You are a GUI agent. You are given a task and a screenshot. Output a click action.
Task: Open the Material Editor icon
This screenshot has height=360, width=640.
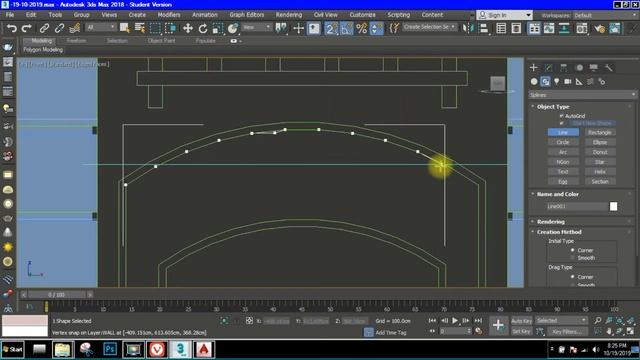tap(582, 28)
